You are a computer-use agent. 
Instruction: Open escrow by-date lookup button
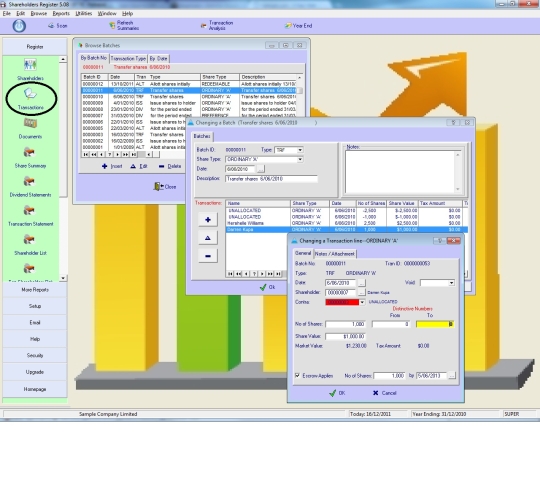pos(452,376)
